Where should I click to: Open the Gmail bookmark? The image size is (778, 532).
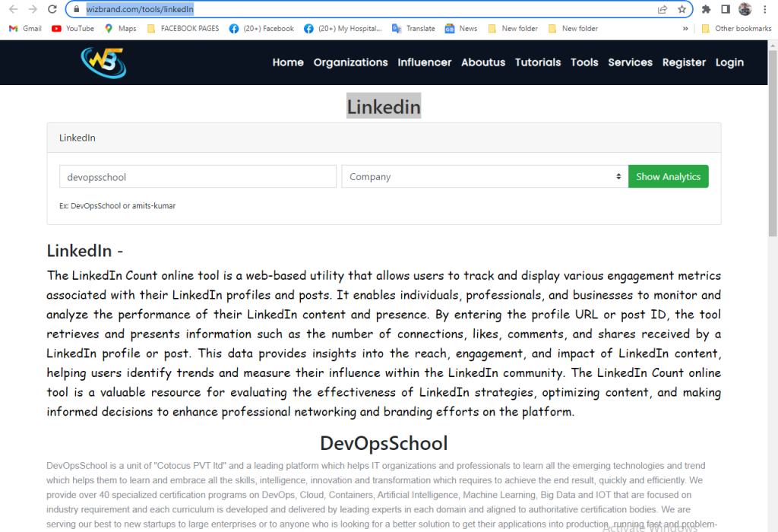[x=25, y=28]
